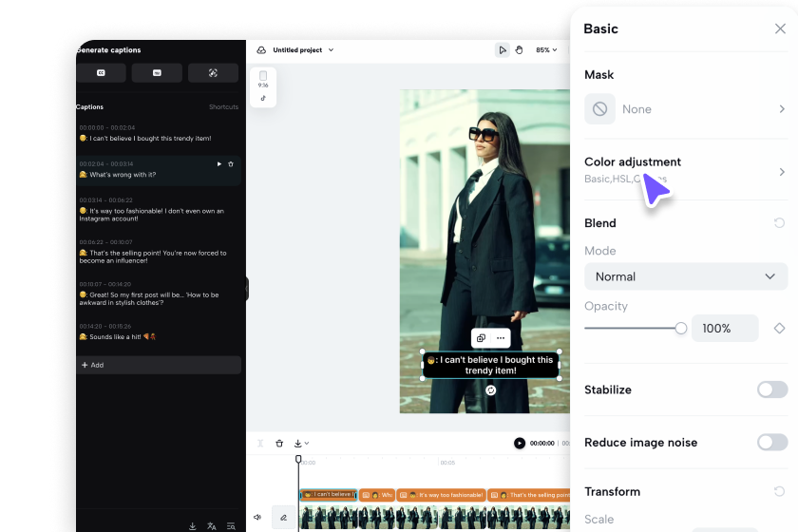This screenshot has width=798, height=532.
Task: Click the cloud save icon beside project name
Action: tap(261, 50)
